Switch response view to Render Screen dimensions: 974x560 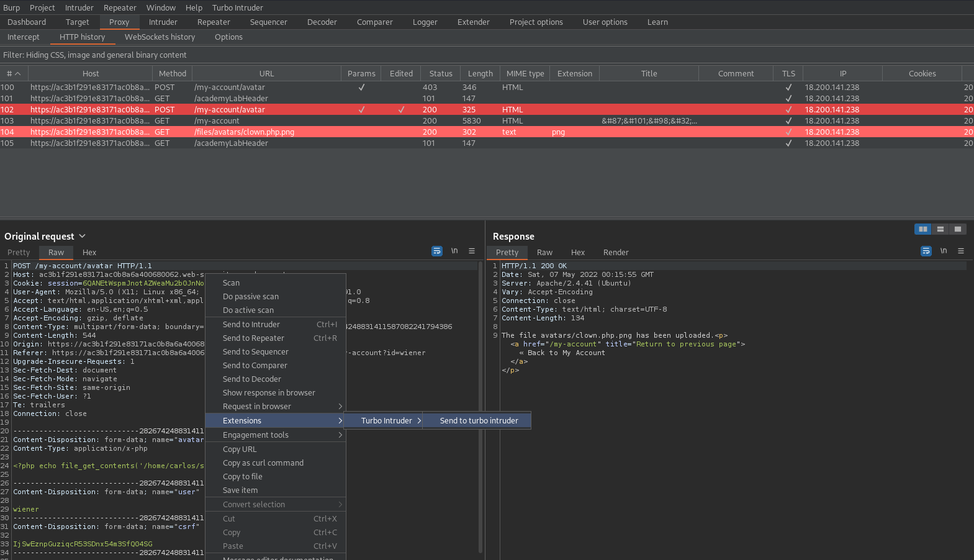click(x=616, y=253)
